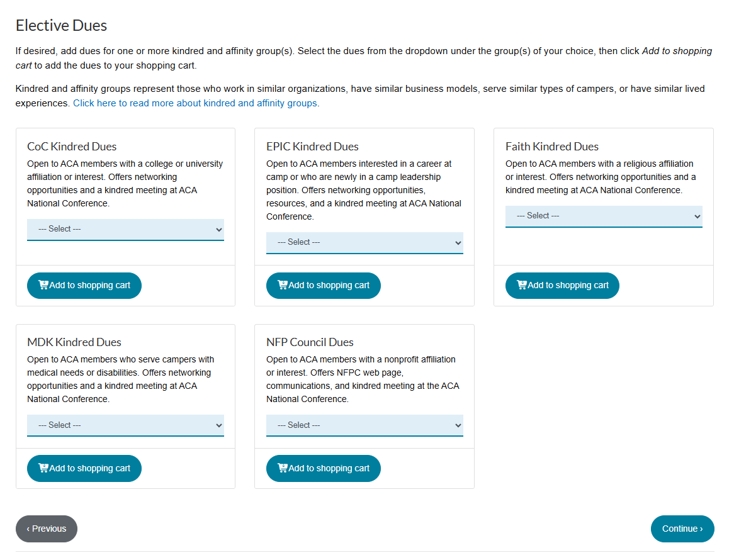Click cart icon under EPIC Kindred Dues
734x560 pixels.
click(282, 285)
